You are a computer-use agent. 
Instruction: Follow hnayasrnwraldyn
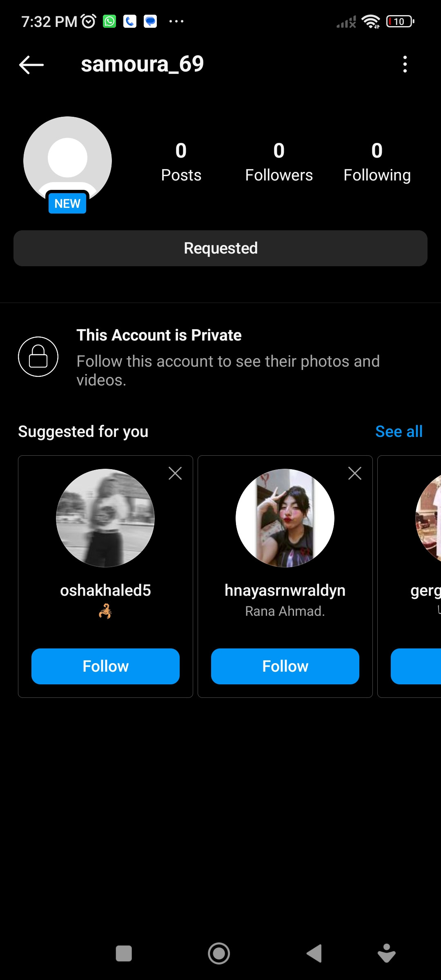285,666
